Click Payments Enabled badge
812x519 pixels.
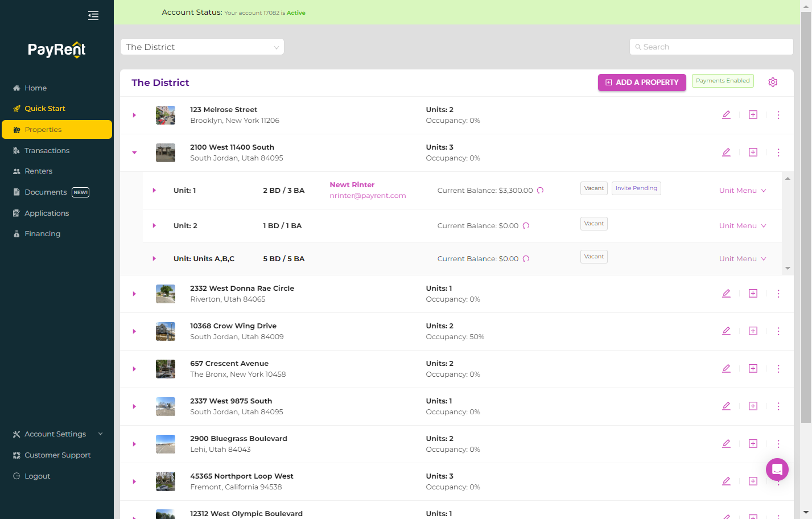(x=723, y=81)
